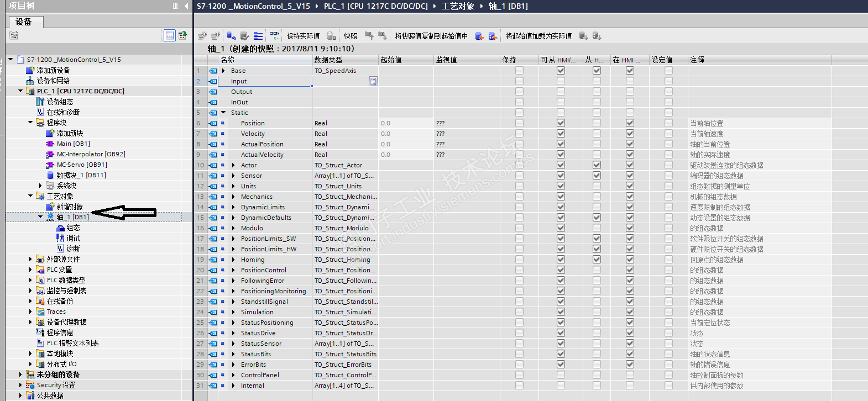Image resolution: width=868 pixels, height=401 pixels.
Task: Toggle the details overview icon in project tree
Action: [170, 36]
